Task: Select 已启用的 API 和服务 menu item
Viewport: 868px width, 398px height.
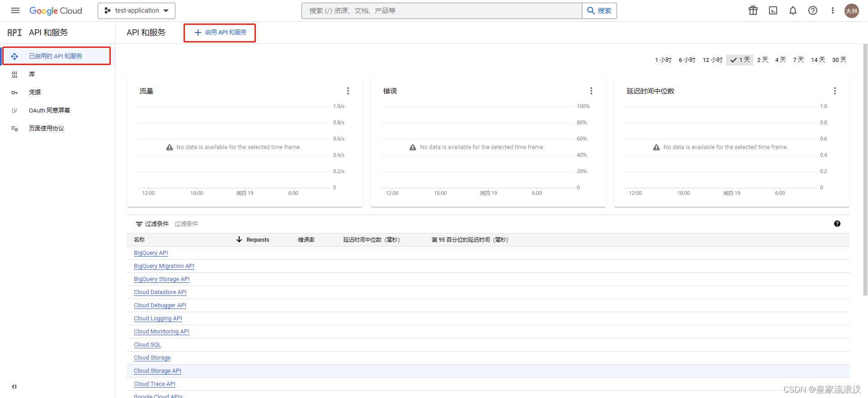Action: tap(57, 56)
